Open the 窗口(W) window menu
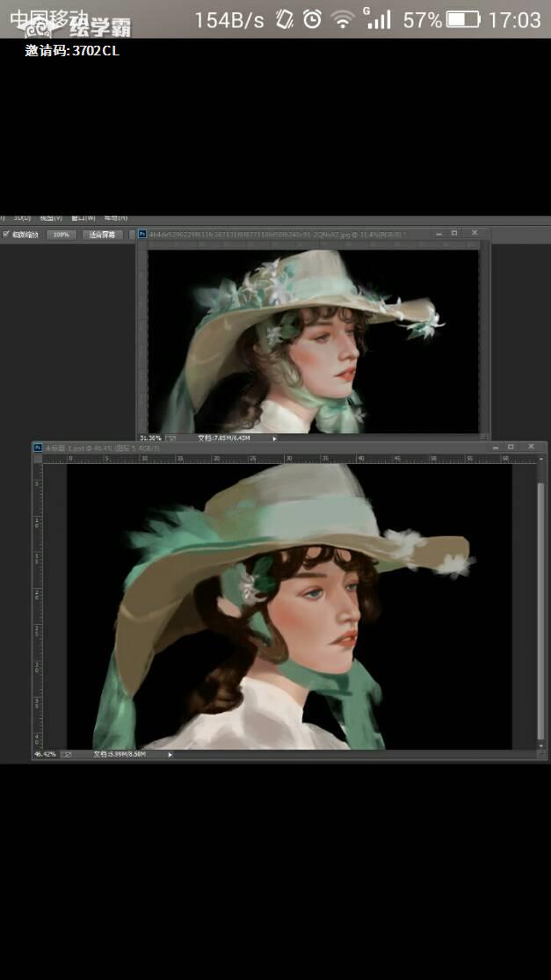Screen dimensions: 551x980 pyautogui.click(x=83, y=218)
